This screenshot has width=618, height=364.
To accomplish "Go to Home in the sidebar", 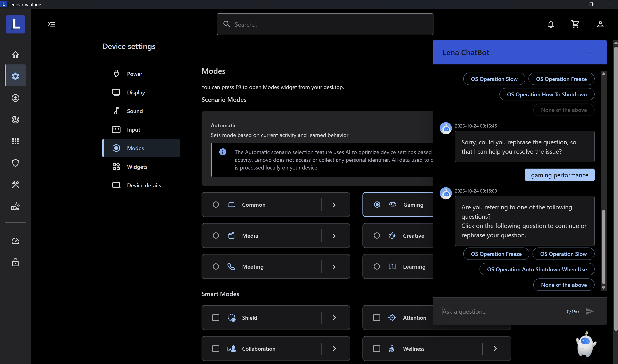I will tap(15, 54).
